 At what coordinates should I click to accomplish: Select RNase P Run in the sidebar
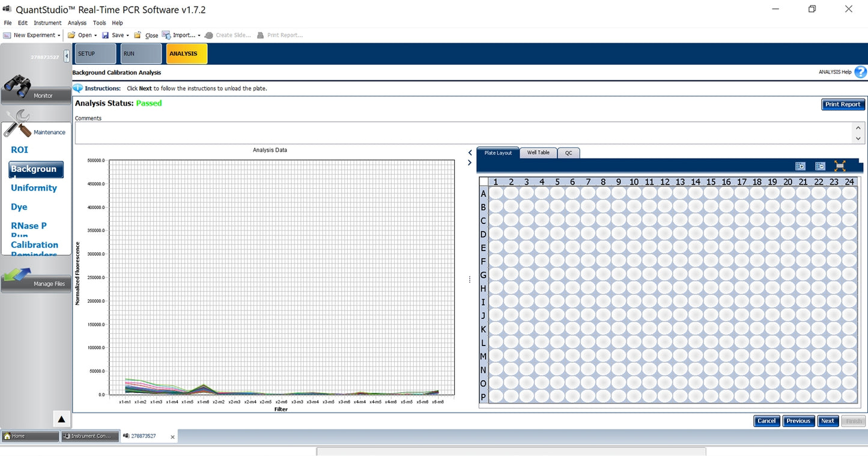click(x=29, y=229)
